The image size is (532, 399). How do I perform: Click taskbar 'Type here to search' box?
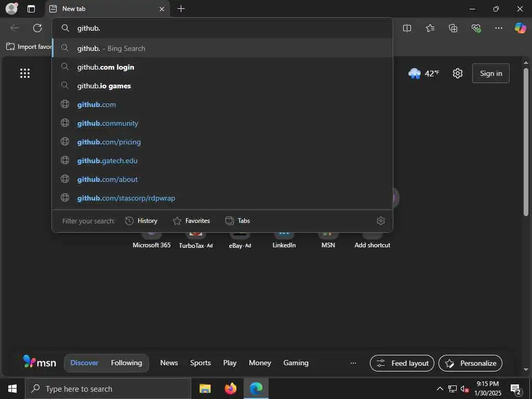[108, 389]
